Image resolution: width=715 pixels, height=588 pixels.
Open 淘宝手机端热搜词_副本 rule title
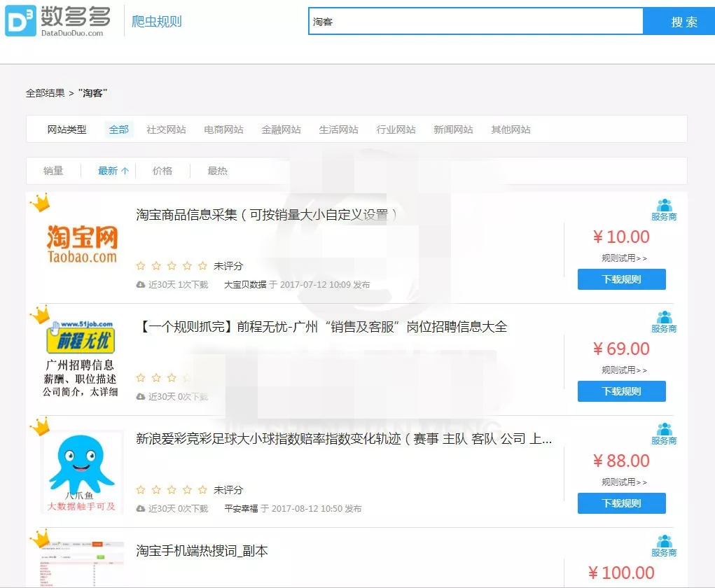(202, 551)
